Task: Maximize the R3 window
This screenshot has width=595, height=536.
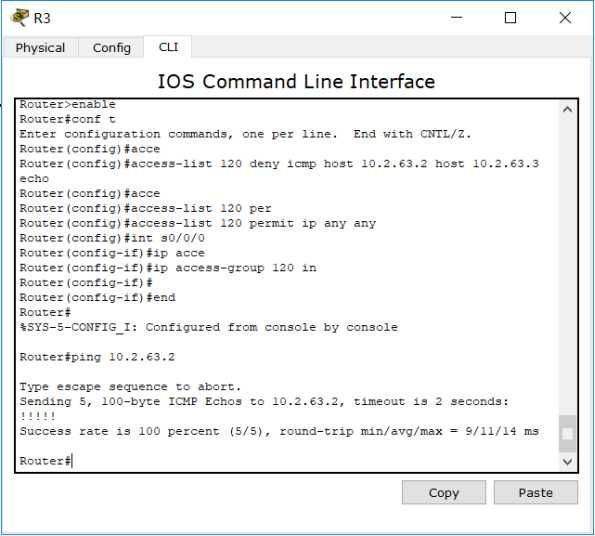Action: pos(510,17)
